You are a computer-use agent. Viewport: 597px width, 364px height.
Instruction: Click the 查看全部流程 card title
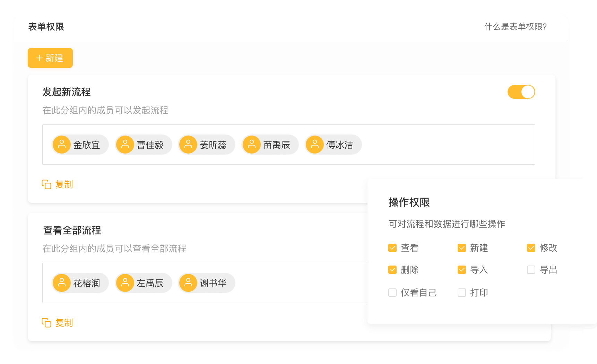click(x=72, y=230)
